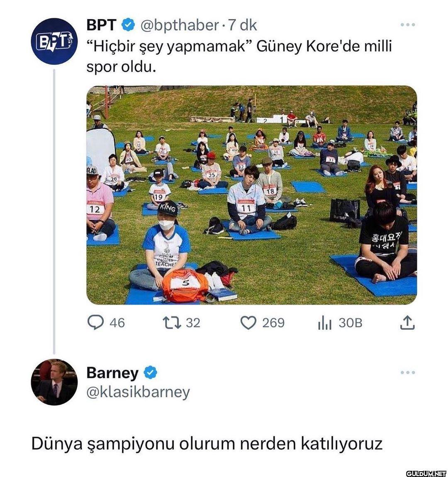Like the tweet via the heart icon
This screenshot has width=448, height=477.
248,323
